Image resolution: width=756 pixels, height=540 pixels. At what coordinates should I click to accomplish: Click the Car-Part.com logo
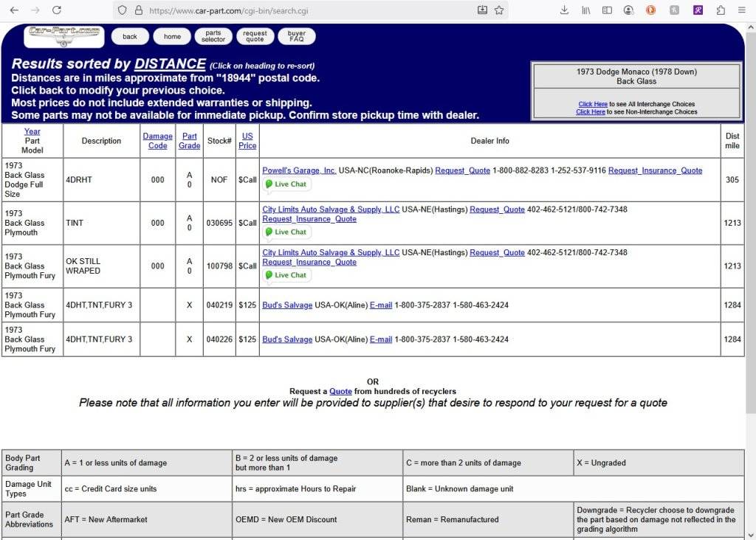(63, 35)
